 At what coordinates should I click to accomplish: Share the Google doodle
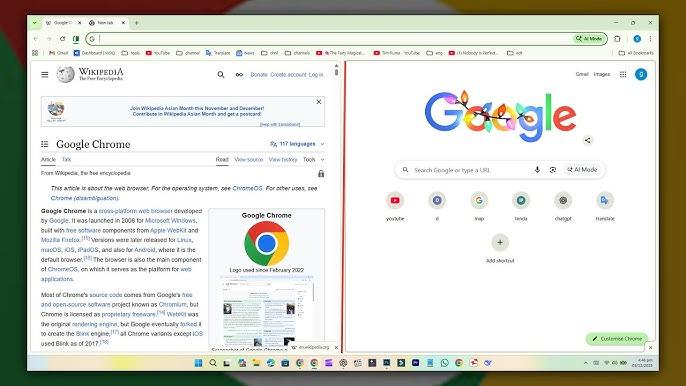point(588,140)
